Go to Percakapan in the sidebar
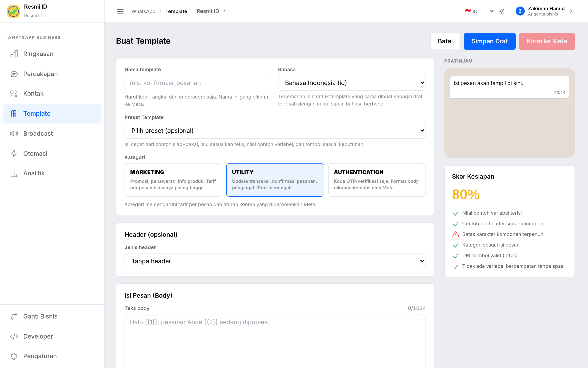The width and height of the screenshot is (588, 368). click(x=52, y=74)
